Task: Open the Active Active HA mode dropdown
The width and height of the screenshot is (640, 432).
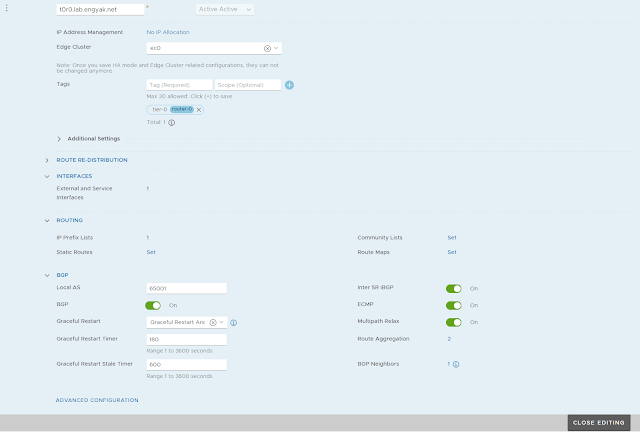Action: 225,9
